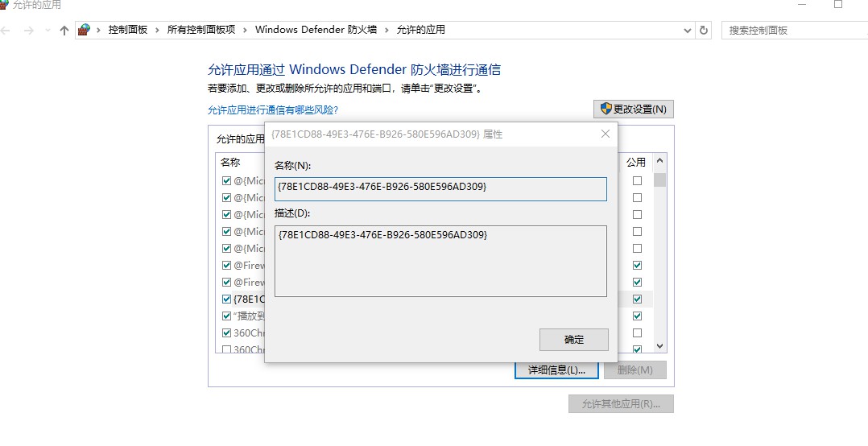Click the 详细信息(L)... button

(x=556, y=370)
